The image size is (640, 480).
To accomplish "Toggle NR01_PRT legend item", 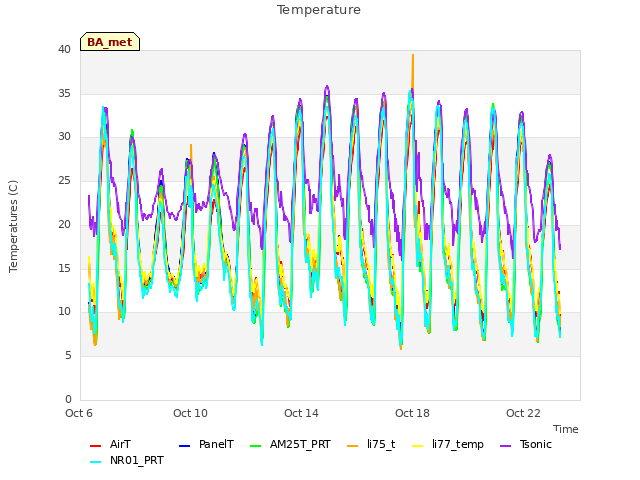I will click(x=127, y=460).
